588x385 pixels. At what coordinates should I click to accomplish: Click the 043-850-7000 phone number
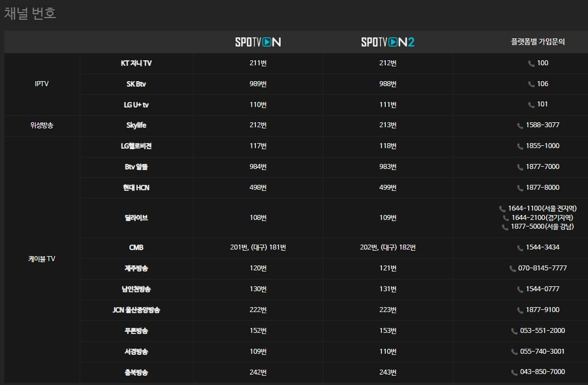click(x=543, y=372)
